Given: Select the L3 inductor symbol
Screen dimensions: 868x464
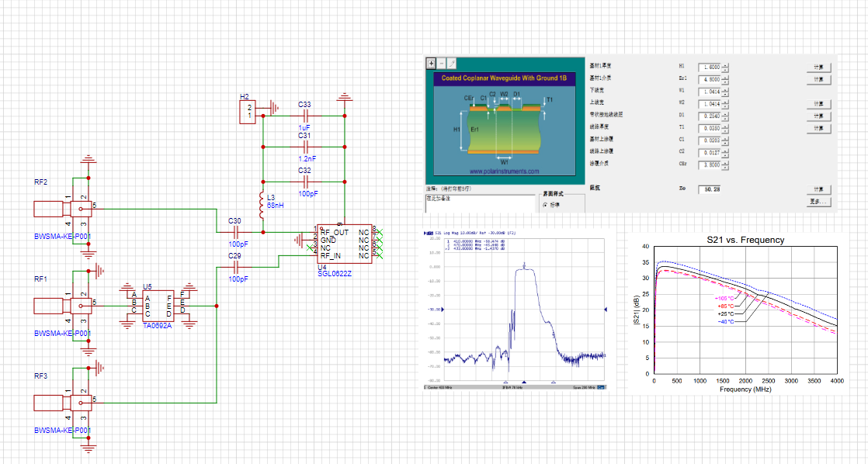Looking at the screenshot, I should tap(262, 205).
